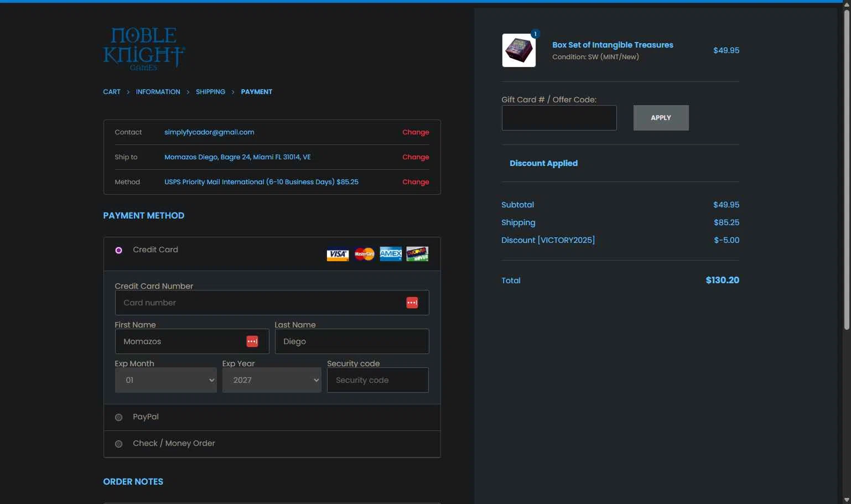Click the page vertical scrollbar thumb

(847, 170)
